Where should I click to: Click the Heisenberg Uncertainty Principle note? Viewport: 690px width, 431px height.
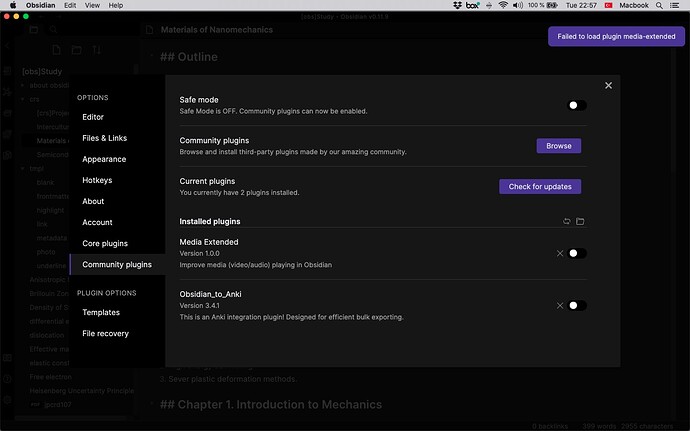click(x=81, y=391)
